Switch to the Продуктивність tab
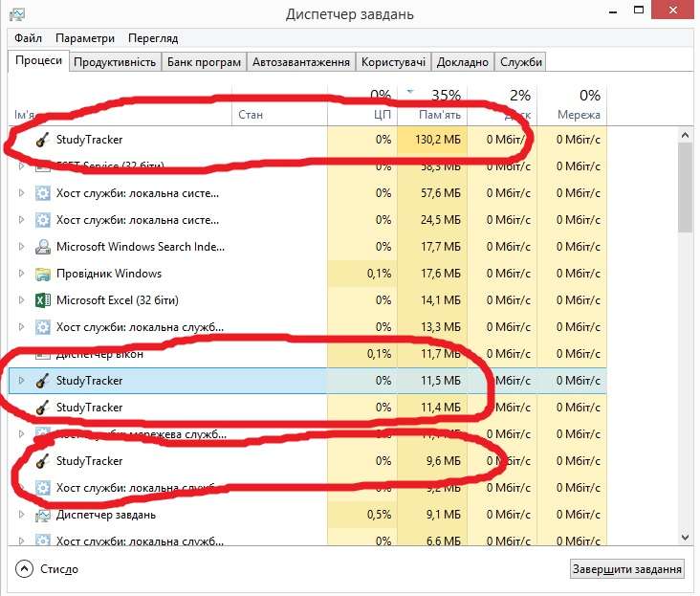 pos(115,62)
